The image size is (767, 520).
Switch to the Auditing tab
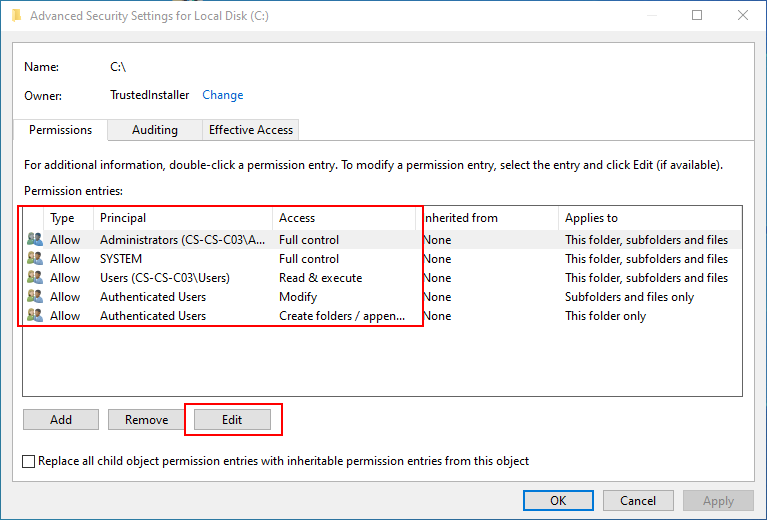coord(155,130)
